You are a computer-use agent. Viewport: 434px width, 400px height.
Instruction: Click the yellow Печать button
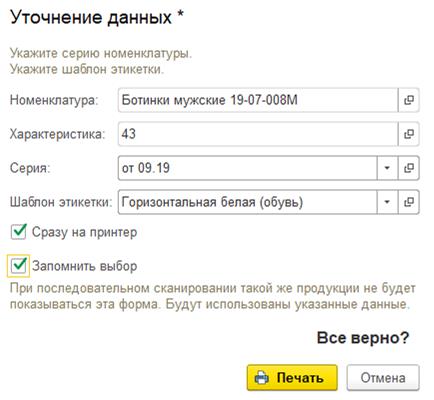(292, 378)
